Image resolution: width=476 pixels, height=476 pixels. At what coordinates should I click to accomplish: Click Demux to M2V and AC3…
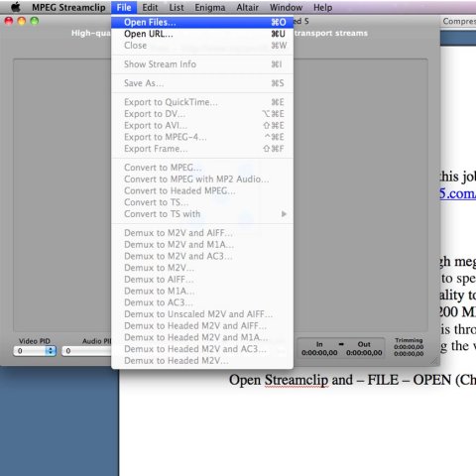[x=202, y=256]
